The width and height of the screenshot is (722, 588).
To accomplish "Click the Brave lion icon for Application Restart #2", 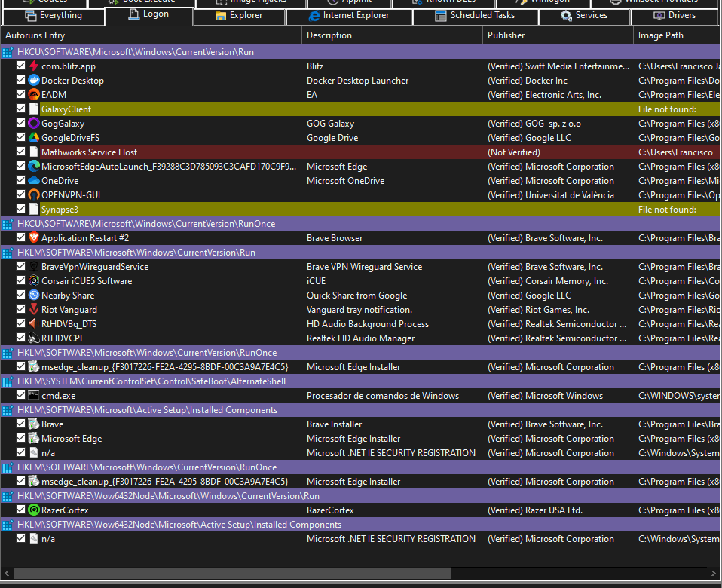I will point(34,237).
